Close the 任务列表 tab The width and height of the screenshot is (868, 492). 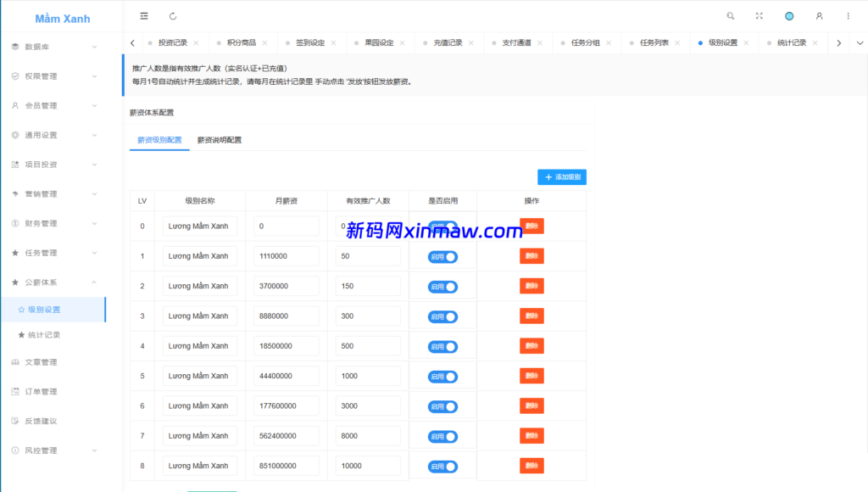[677, 42]
